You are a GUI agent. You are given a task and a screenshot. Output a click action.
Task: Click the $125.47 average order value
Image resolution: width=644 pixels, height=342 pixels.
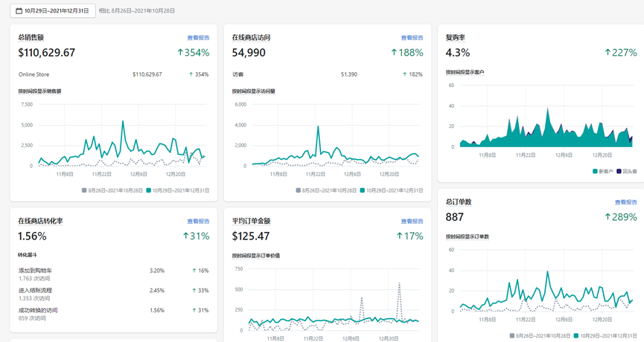click(x=251, y=236)
